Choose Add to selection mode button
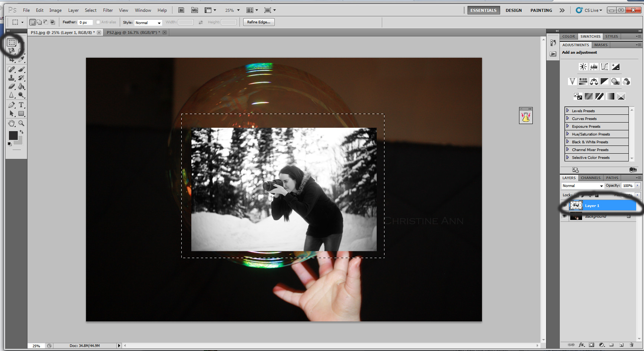644x351 pixels. tap(39, 22)
